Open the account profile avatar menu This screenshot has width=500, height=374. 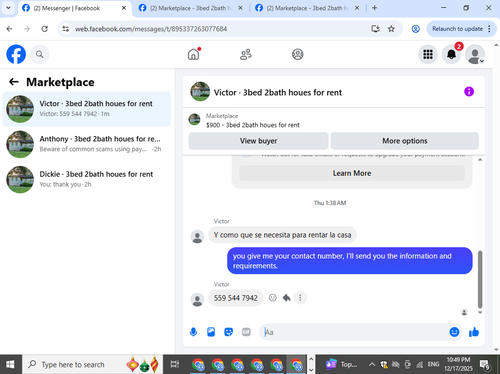pos(475,54)
